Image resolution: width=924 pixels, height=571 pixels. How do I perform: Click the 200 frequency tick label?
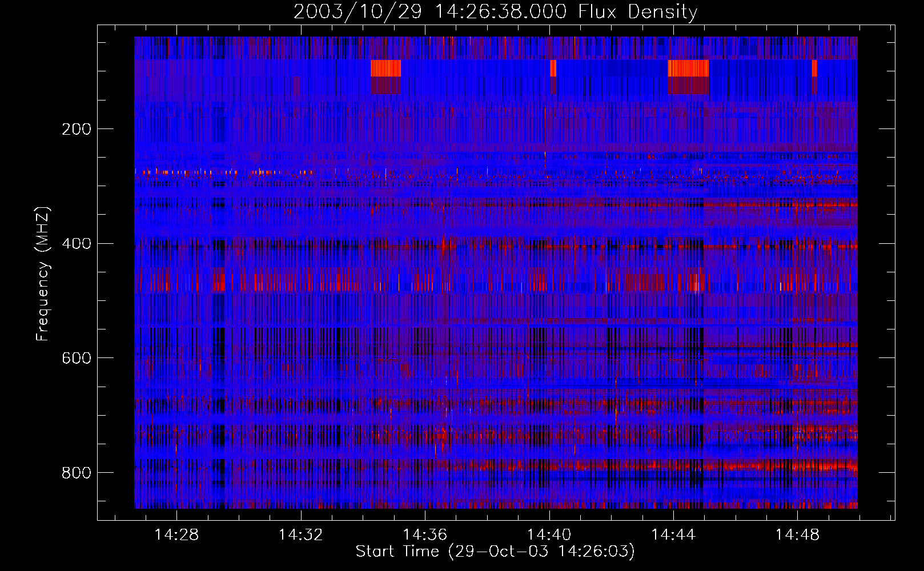tap(77, 129)
